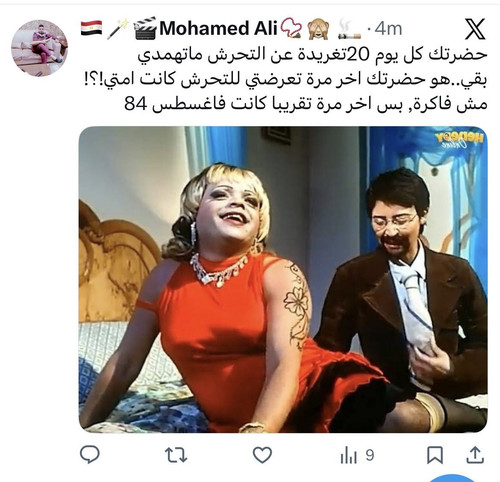The width and height of the screenshot is (500, 482).
Task: Share the tweet via upload arrow icon
Action: [x=475, y=455]
